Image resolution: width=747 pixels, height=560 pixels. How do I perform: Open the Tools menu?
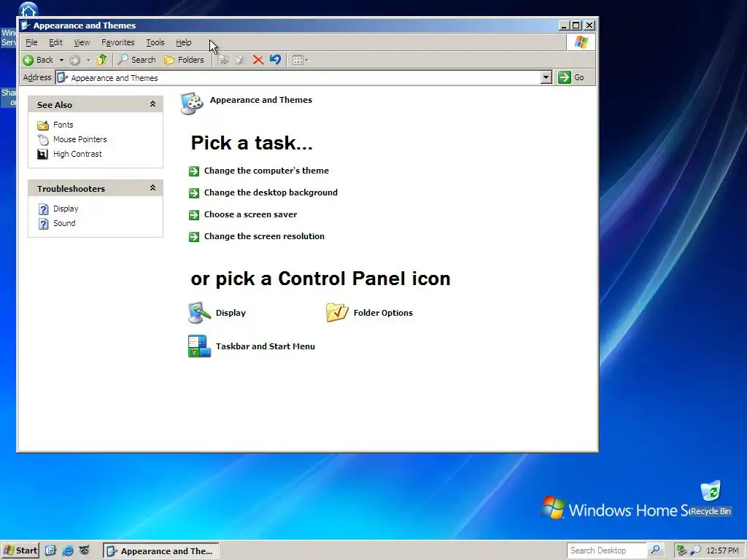tap(155, 42)
